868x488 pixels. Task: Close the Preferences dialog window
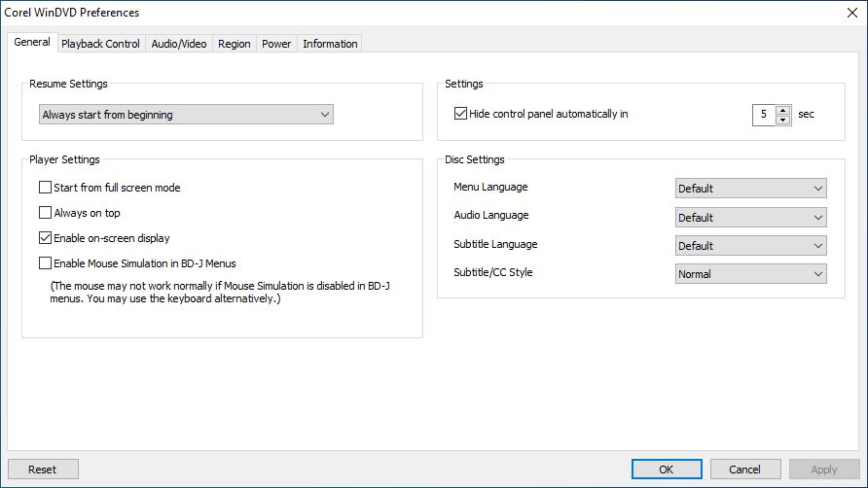click(x=852, y=13)
